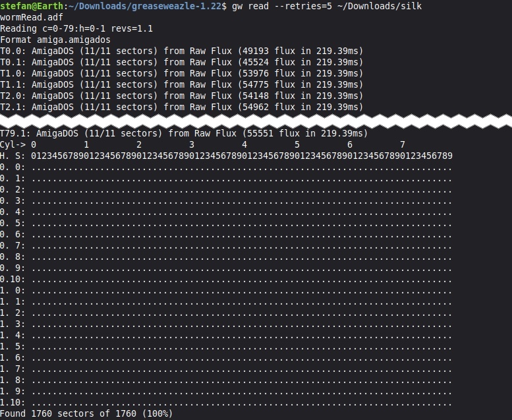Click the wrapped filename "wormRead.adf"
Image resolution: width=512 pixels, height=420 pixels.
click(32, 17)
